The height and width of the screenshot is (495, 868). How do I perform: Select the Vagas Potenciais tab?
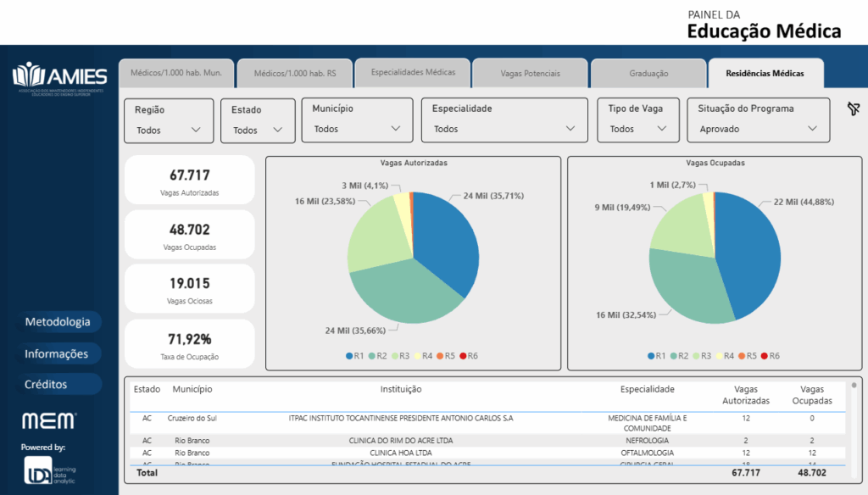tap(530, 74)
